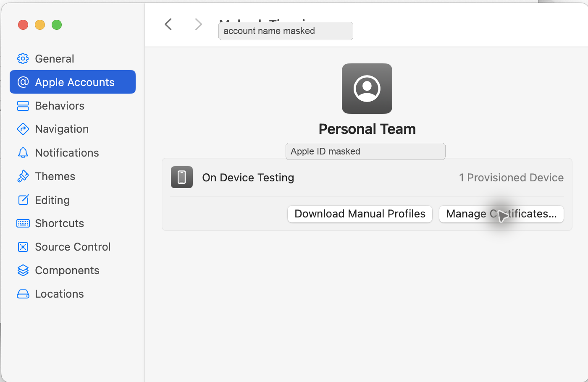The image size is (588, 382).
Task: Open Notifications settings pane
Action: (x=73, y=153)
